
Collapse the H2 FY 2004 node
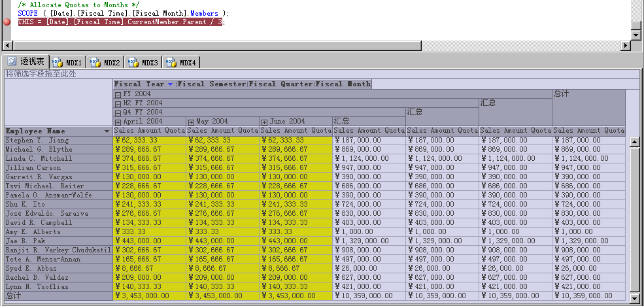[x=118, y=103]
